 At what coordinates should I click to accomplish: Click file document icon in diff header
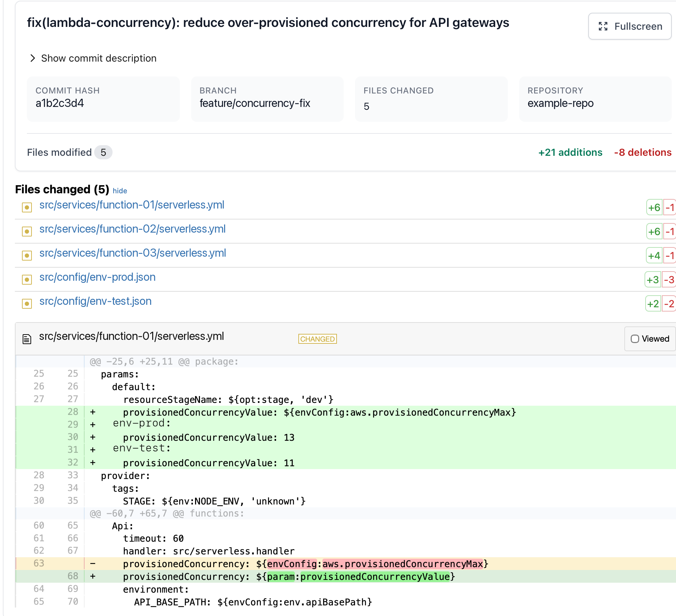(27, 339)
